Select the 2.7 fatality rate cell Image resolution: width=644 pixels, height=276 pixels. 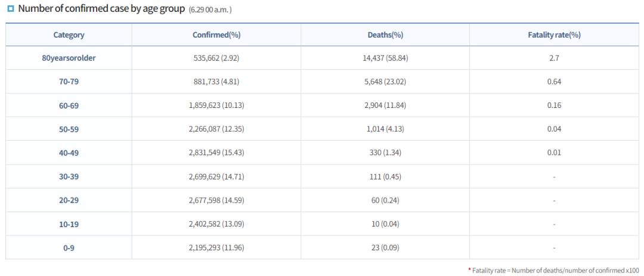(555, 58)
